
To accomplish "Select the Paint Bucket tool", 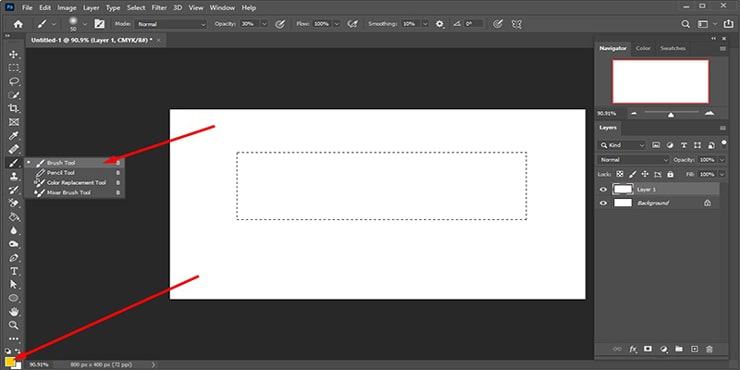I will point(14,217).
